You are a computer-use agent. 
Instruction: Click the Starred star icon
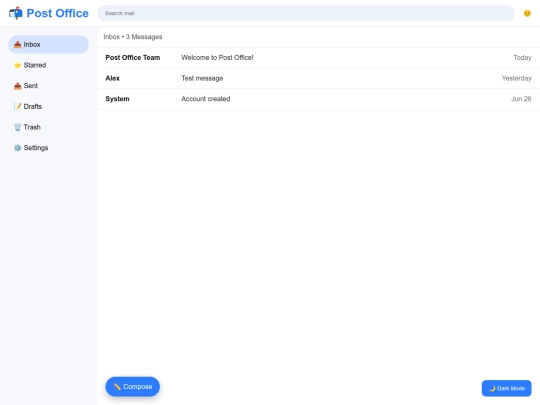18,65
